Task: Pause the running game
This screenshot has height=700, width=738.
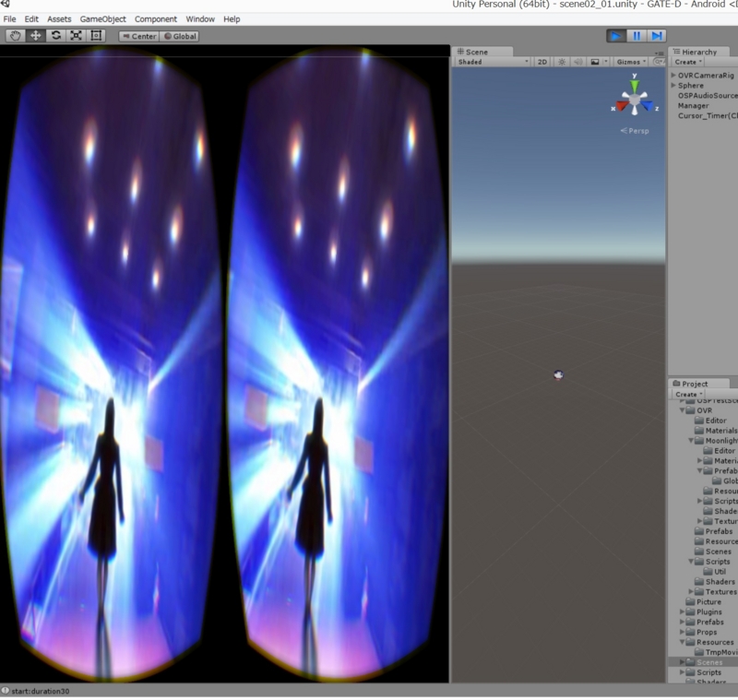Action: click(637, 36)
